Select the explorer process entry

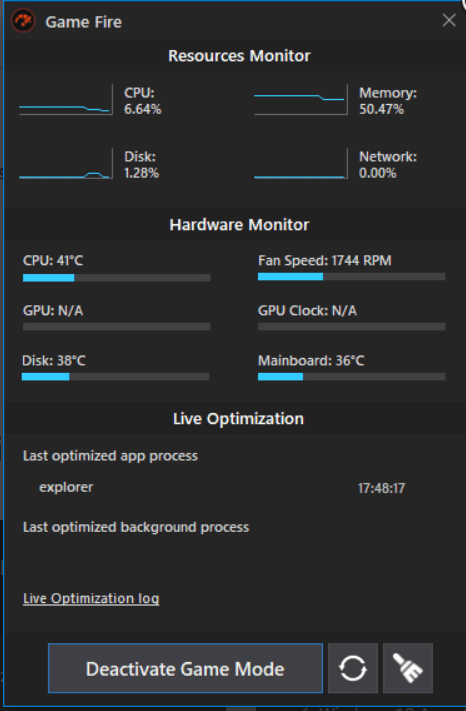coord(66,487)
